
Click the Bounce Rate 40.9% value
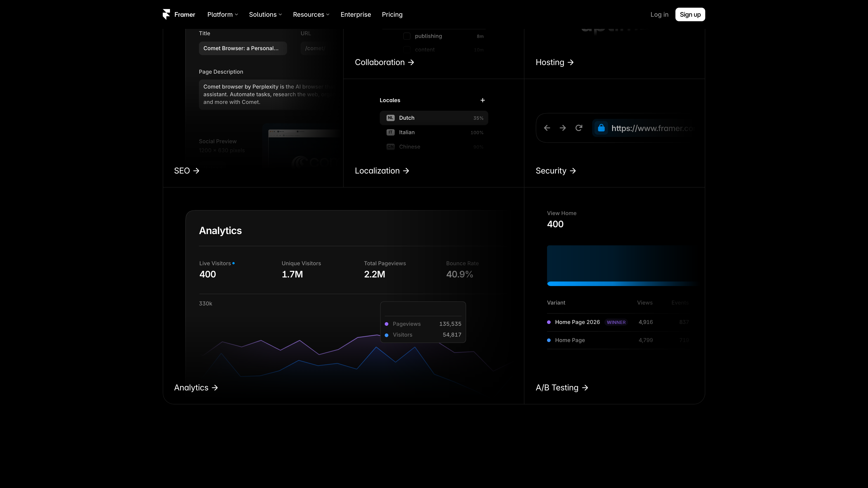(460, 274)
